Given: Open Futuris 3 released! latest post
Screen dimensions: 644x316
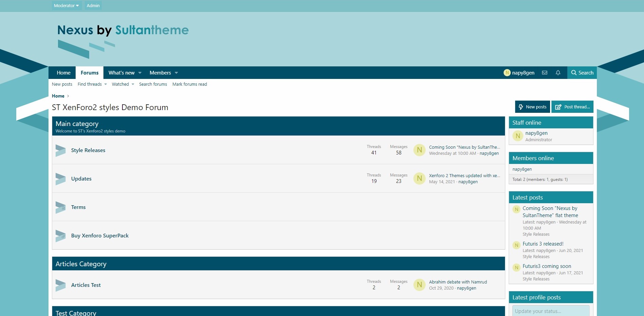Looking at the screenshot, I should [543, 244].
